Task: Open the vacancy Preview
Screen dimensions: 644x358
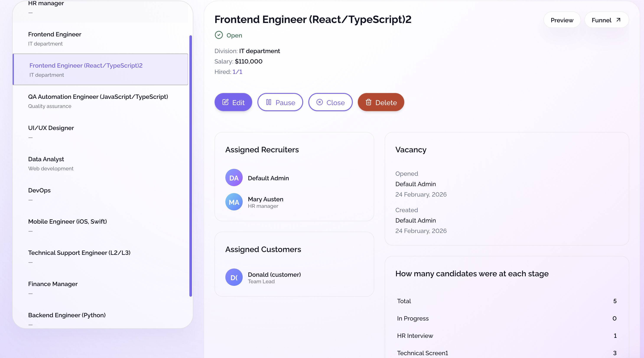Action: pos(562,20)
